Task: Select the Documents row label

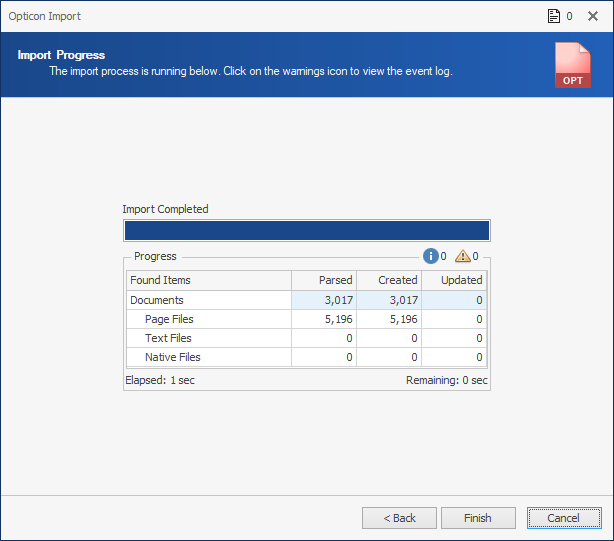Action: 157,300
